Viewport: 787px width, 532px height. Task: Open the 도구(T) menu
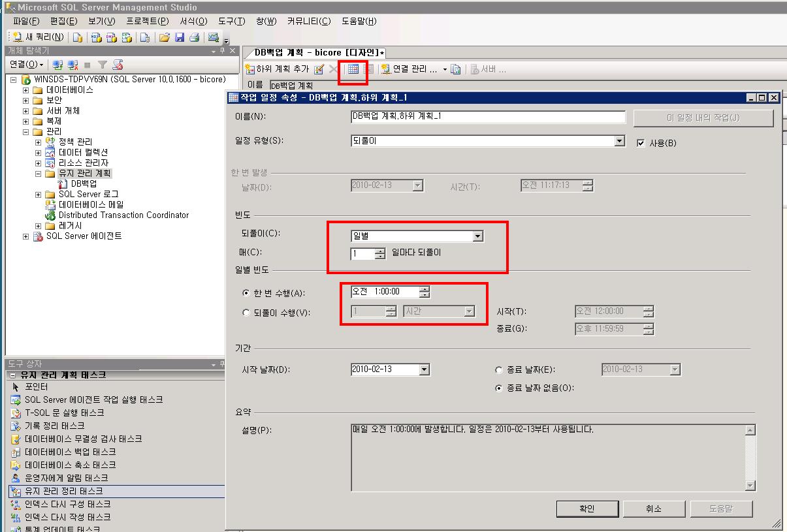tap(231, 21)
